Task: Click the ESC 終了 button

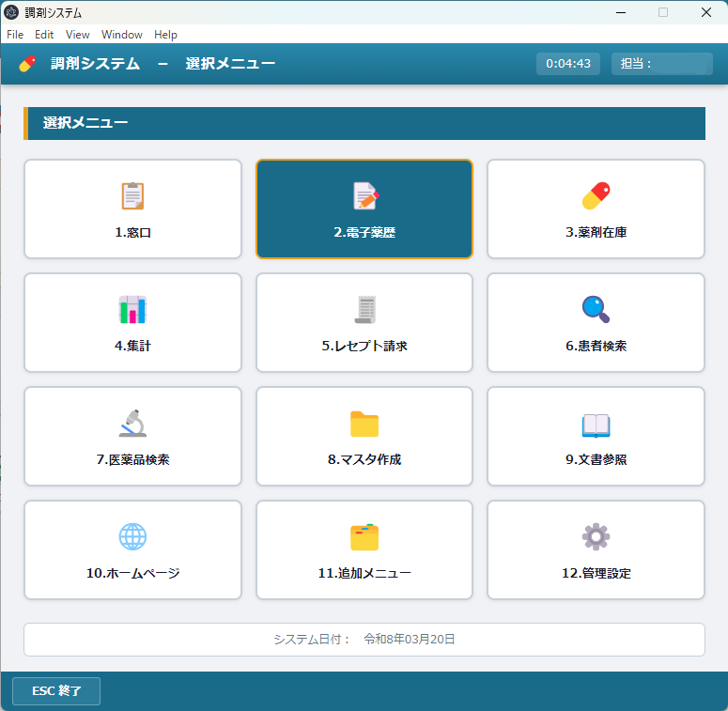Action: (56, 691)
